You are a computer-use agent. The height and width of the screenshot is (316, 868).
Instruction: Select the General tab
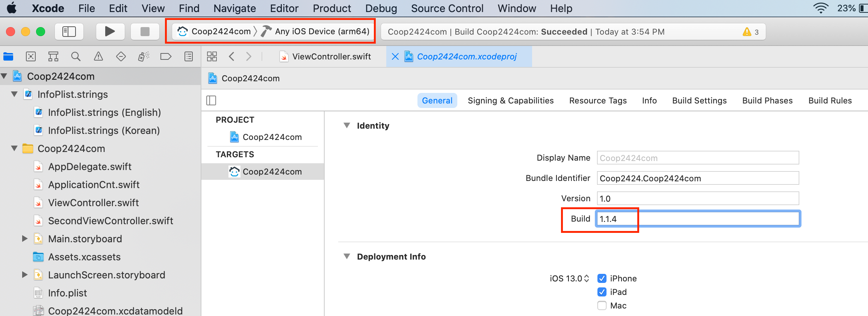click(437, 100)
